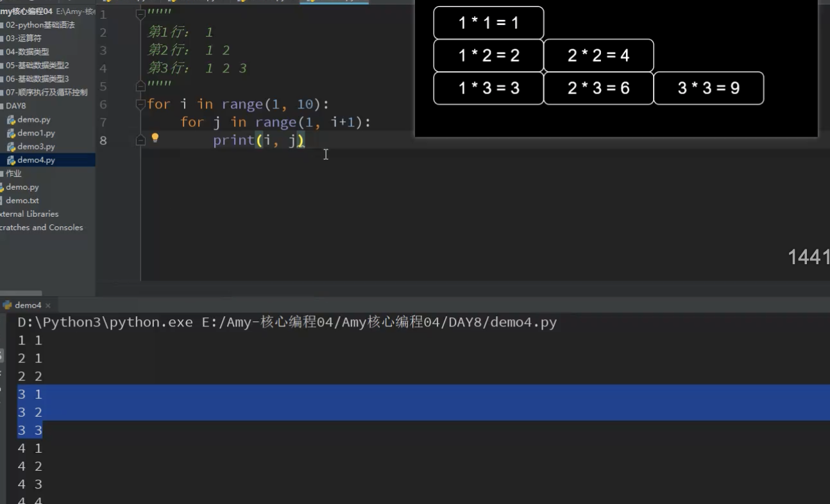Select the Amy核心编程04 project root
The image size is (830, 504).
[x=26, y=12]
